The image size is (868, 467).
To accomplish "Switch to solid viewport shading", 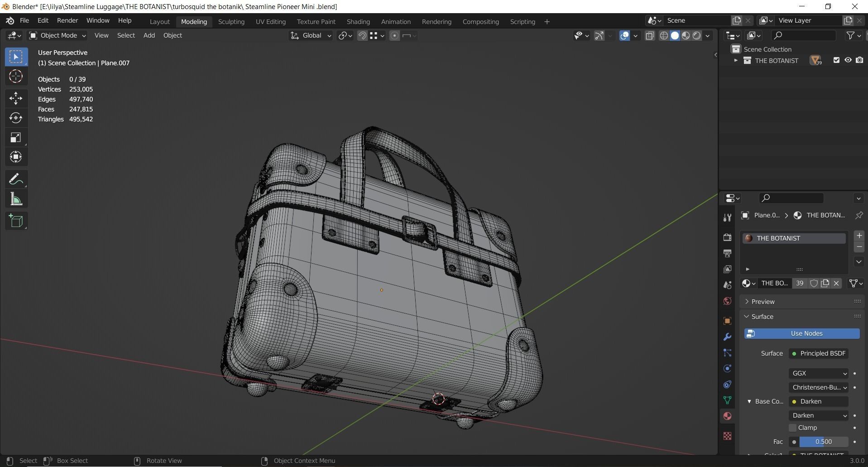I will 675,36.
